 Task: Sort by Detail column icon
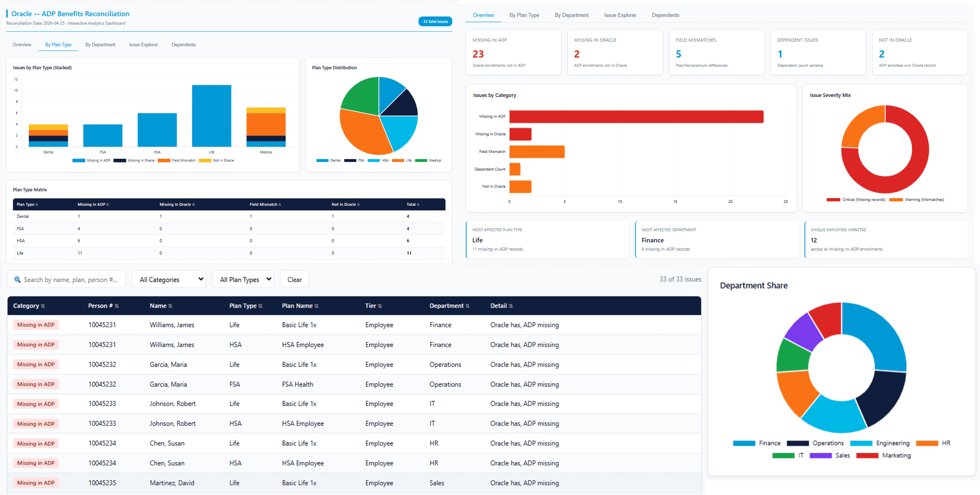(x=511, y=306)
